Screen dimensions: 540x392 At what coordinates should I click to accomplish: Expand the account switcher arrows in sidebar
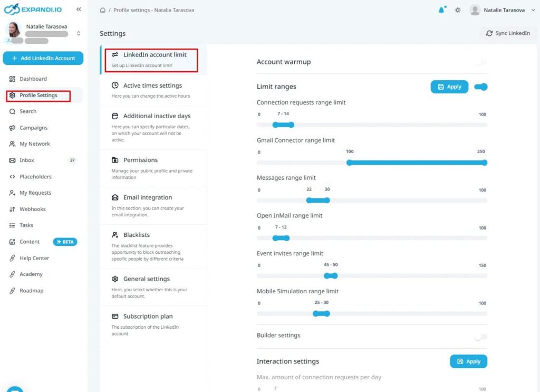79,33
